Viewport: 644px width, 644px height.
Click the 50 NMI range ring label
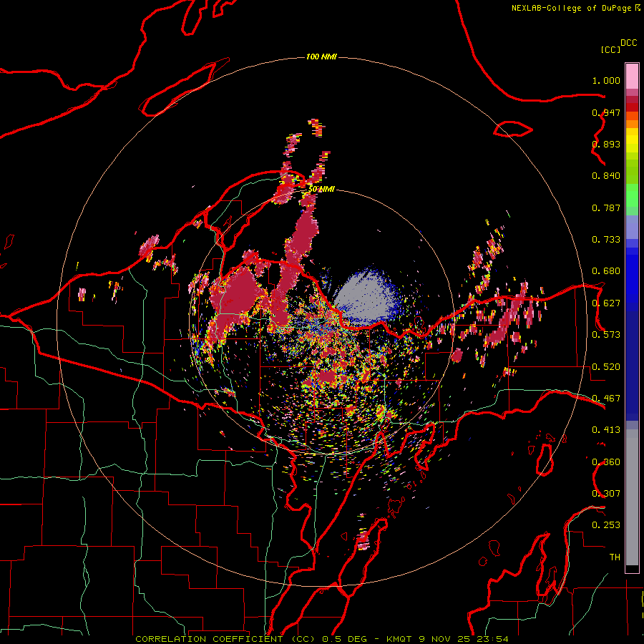[321, 189]
